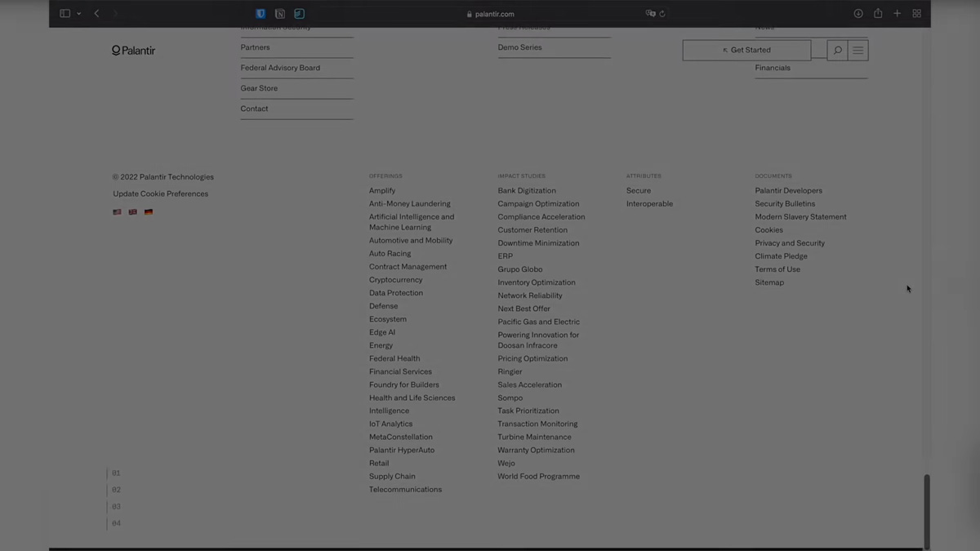The width and height of the screenshot is (980, 551).
Task: Open the Palantir search magnifier icon
Action: (x=837, y=51)
